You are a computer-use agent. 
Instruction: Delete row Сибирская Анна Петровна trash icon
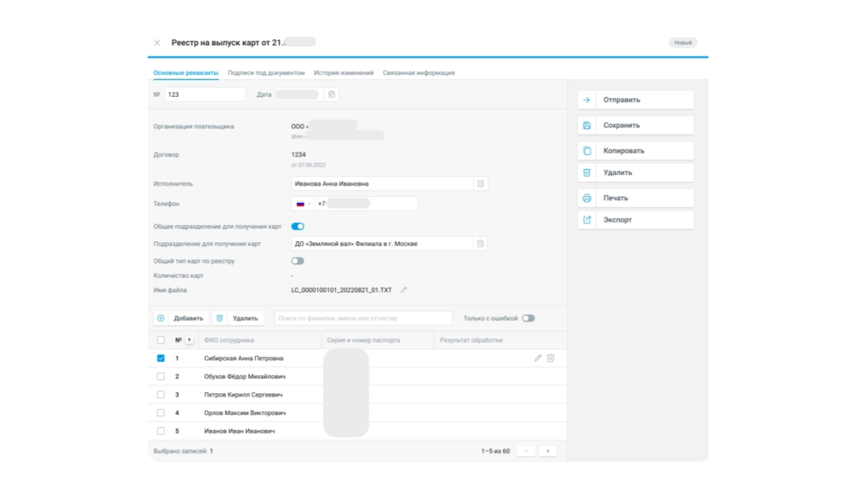click(x=550, y=358)
